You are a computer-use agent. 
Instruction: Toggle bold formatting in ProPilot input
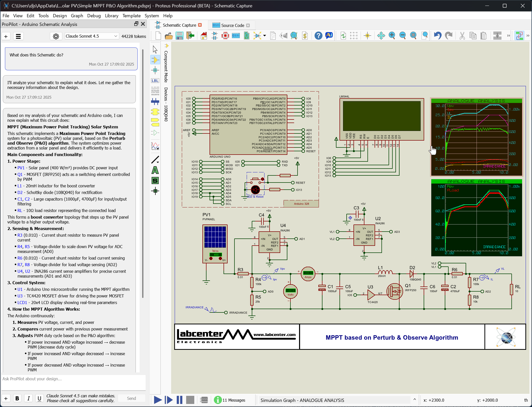[x=17, y=398]
